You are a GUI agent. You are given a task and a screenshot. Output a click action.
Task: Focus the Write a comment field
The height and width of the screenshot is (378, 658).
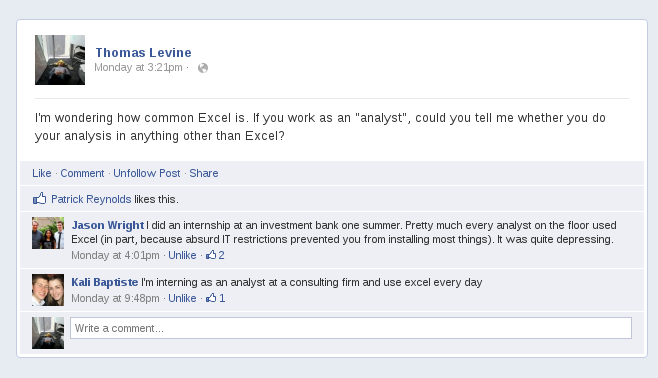351,328
